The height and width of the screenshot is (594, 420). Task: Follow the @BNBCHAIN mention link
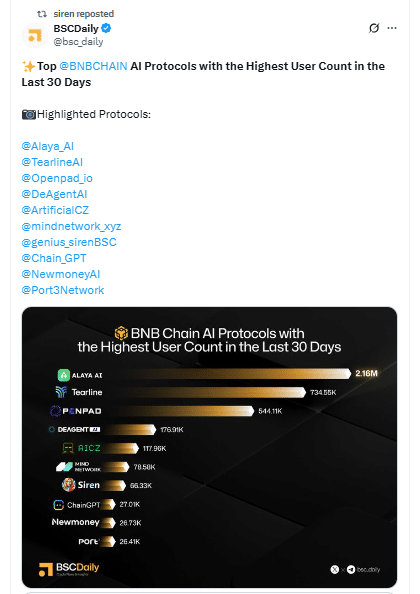point(93,66)
